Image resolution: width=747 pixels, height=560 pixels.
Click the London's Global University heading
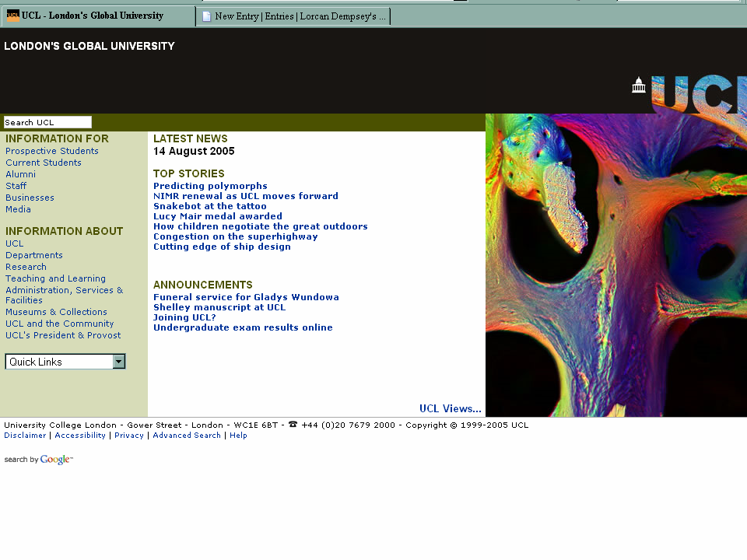click(x=89, y=46)
